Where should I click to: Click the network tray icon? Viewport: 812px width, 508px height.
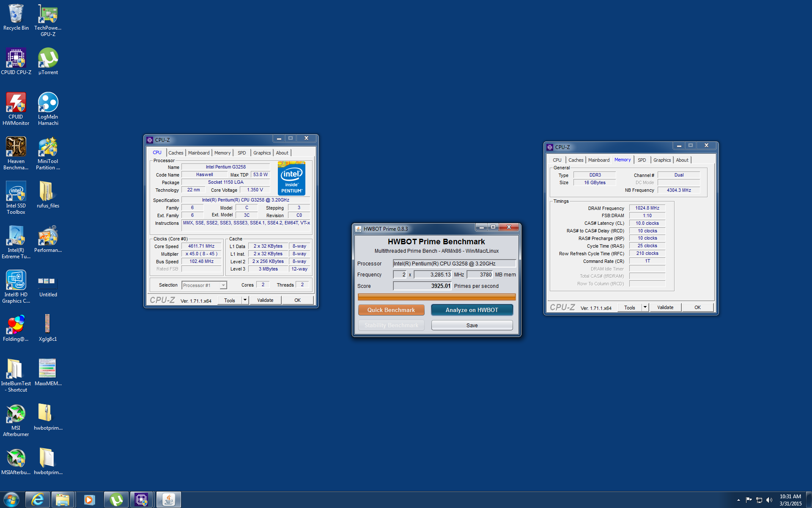pyautogui.click(x=759, y=500)
